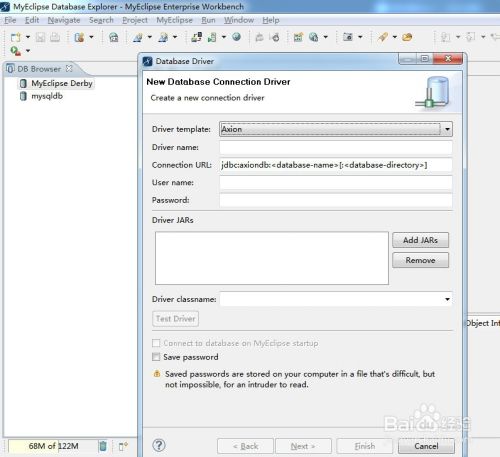Screen dimensions: 500x457
Task: Open dropdown arrow beside camera icon
Action: (360, 37)
